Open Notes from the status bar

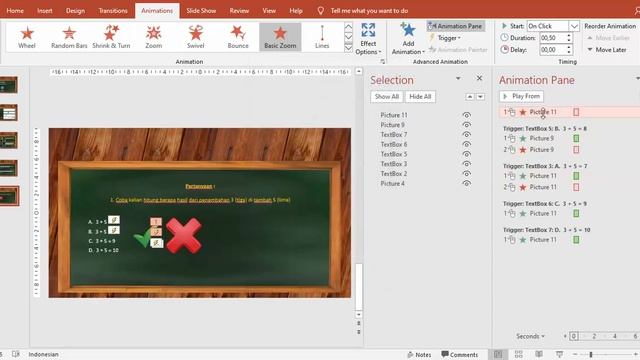pos(419,355)
